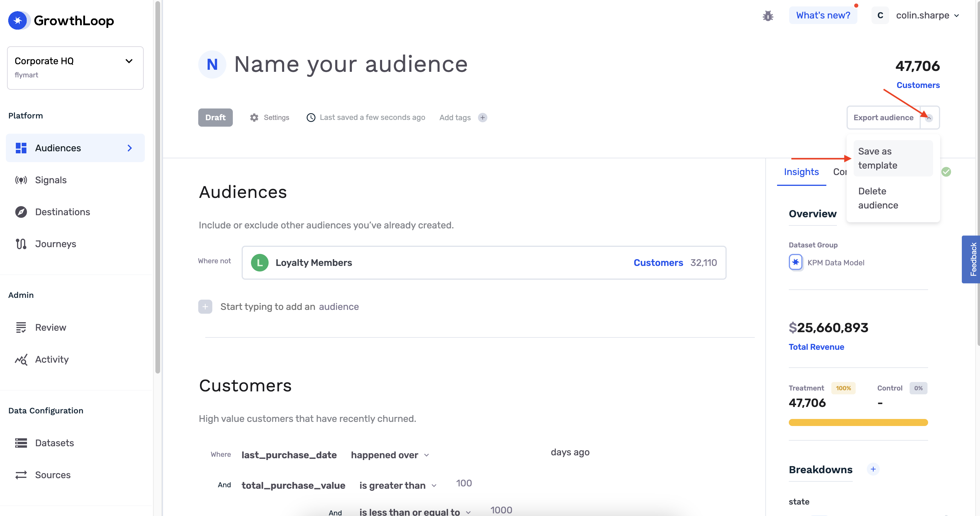
Task: Click the total_purchase_value field name
Action: click(293, 485)
